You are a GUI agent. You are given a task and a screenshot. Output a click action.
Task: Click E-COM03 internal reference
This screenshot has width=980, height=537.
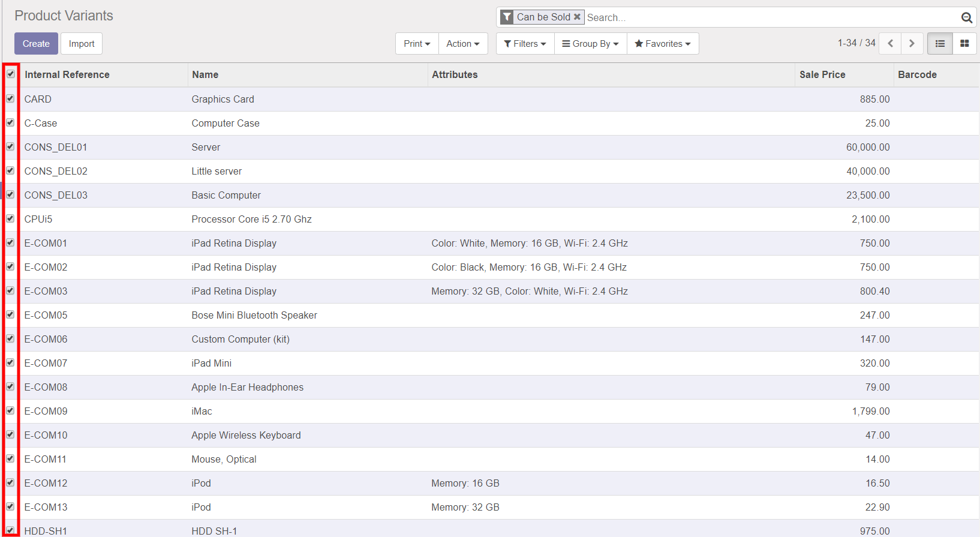coord(46,291)
